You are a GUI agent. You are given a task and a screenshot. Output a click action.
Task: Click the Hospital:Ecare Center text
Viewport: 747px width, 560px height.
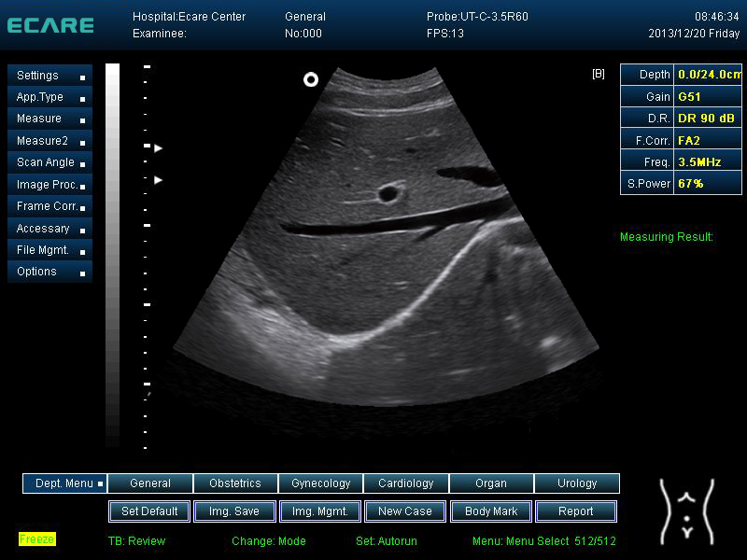coord(190,17)
